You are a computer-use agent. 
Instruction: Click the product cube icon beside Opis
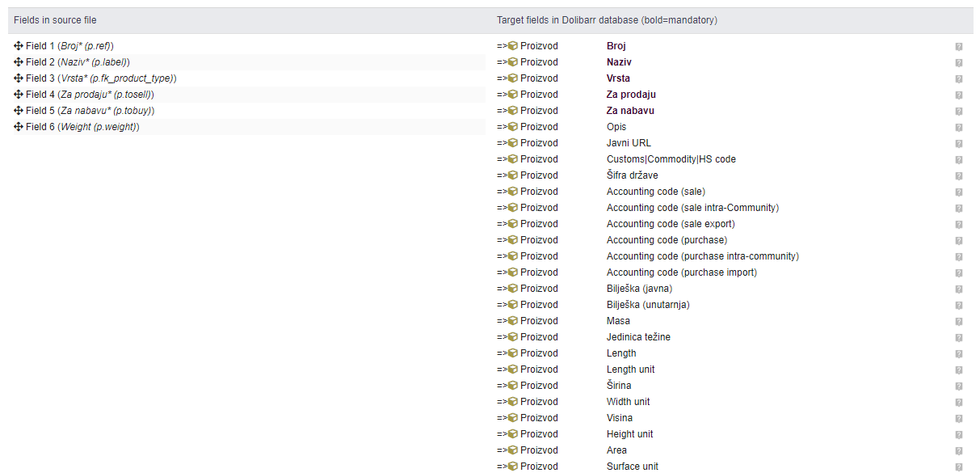tap(512, 127)
